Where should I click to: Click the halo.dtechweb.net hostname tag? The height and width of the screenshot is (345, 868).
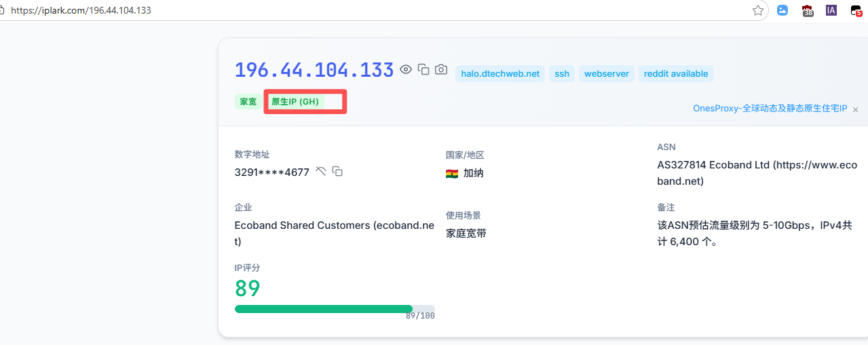point(500,74)
